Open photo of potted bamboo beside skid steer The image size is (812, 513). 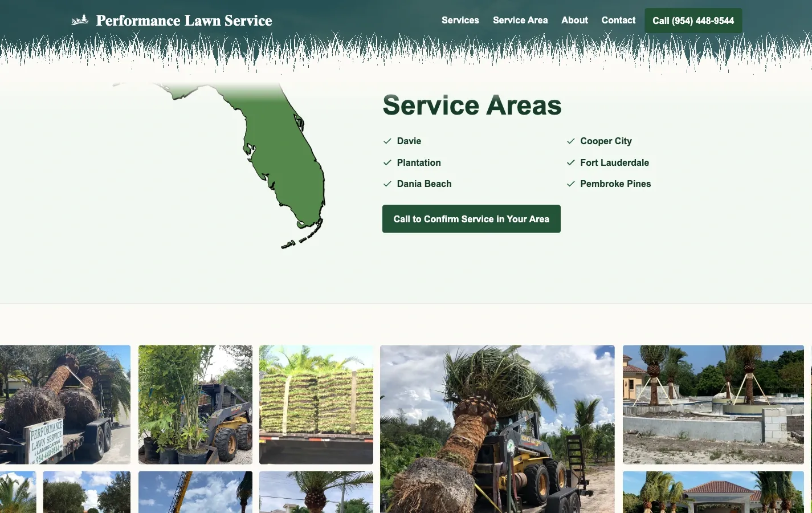195,404
